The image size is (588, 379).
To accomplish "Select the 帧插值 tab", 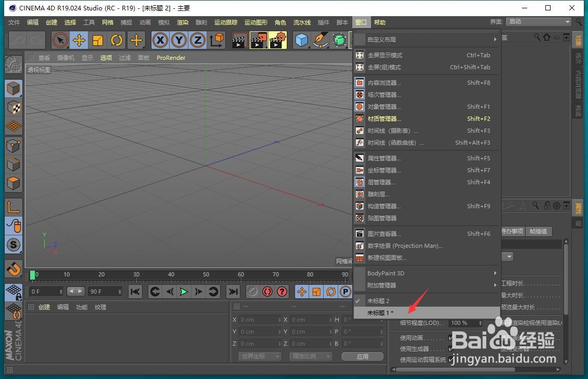I will click(538, 231).
